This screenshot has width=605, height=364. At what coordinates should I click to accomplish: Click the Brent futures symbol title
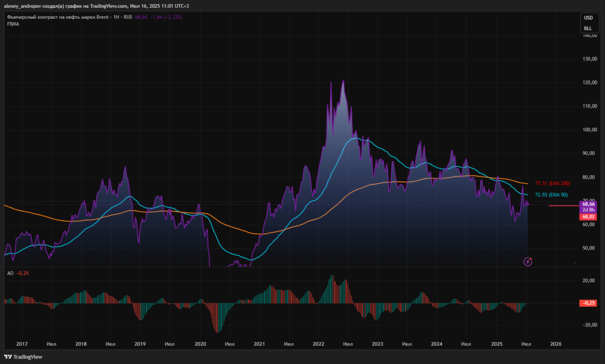(x=57, y=17)
